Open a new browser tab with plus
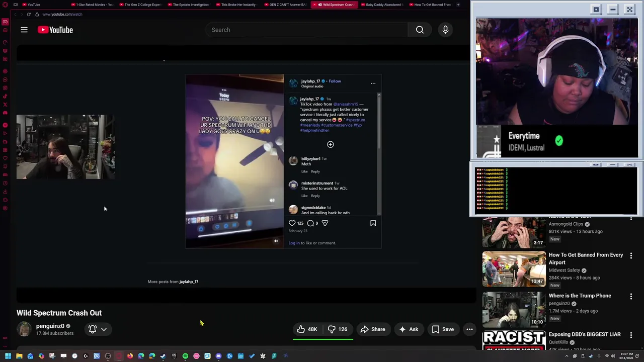This screenshot has width=644, height=362. [x=458, y=5]
